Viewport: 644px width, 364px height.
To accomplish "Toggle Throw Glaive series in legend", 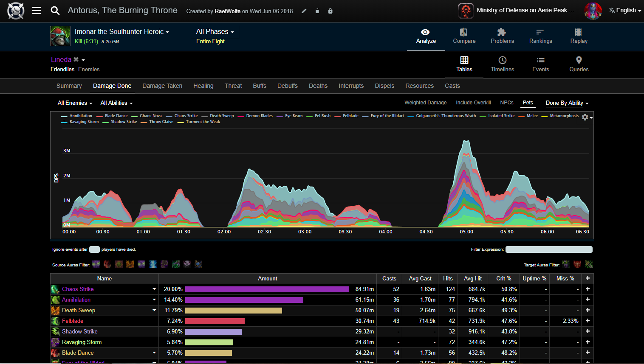I will point(157,122).
